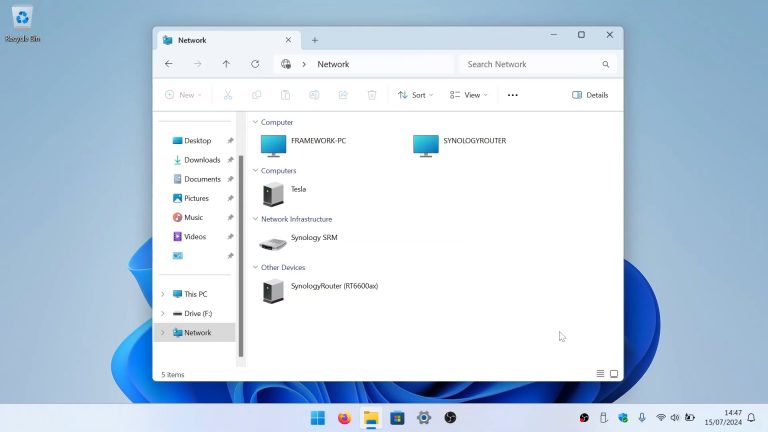Open the New dropdown menu
The image size is (768, 432).
point(183,95)
